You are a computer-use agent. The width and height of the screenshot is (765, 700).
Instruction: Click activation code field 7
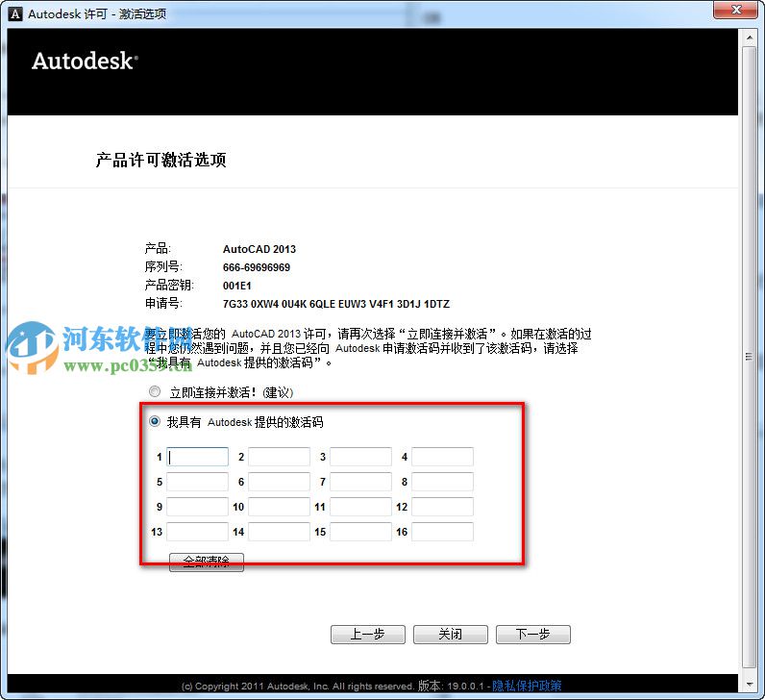pyautogui.click(x=360, y=482)
